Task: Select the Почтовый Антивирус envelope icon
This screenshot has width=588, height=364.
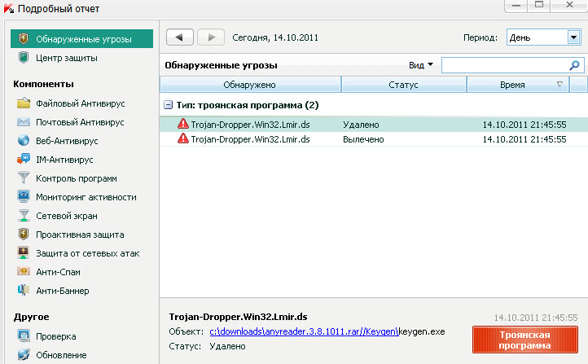Action: [x=24, y=122]
